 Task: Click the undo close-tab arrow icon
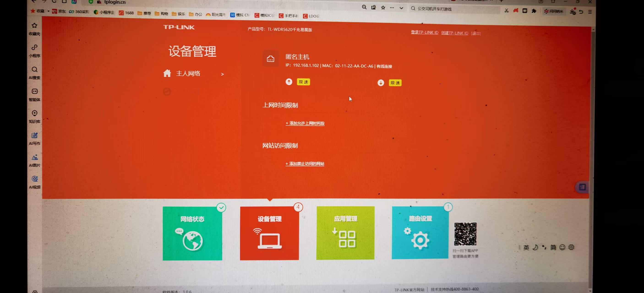(581, 12)
